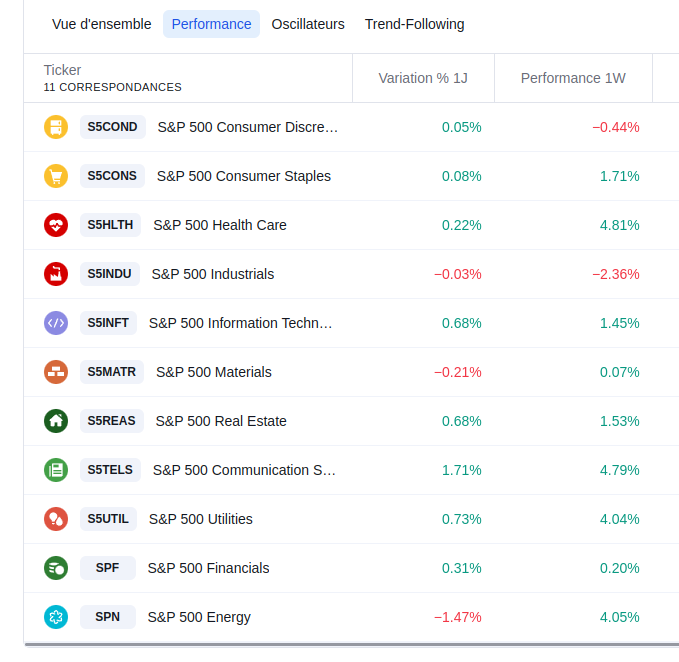Open the S&P 500 Utilities row name
Viewport: 679px width, 662px height.
[201, 519]
